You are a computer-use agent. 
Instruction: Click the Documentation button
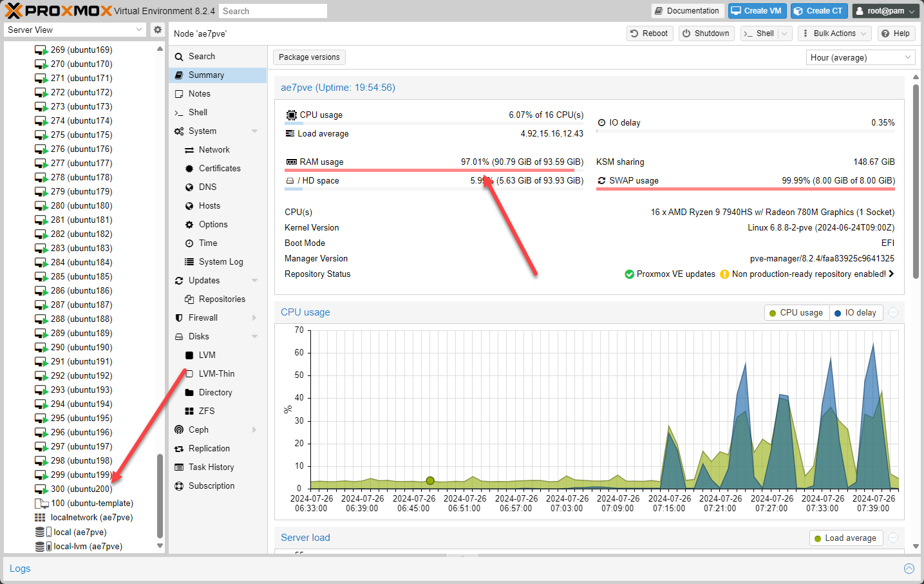click(x=686, y=11)
